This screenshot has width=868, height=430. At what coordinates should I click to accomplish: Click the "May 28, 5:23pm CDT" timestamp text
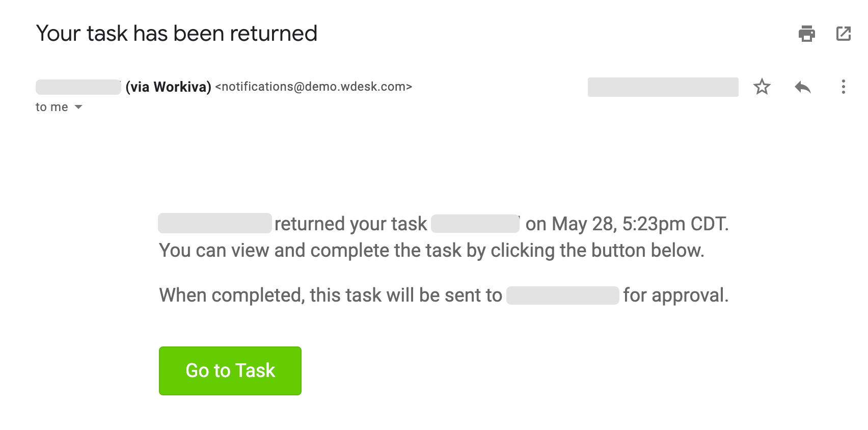640,224
